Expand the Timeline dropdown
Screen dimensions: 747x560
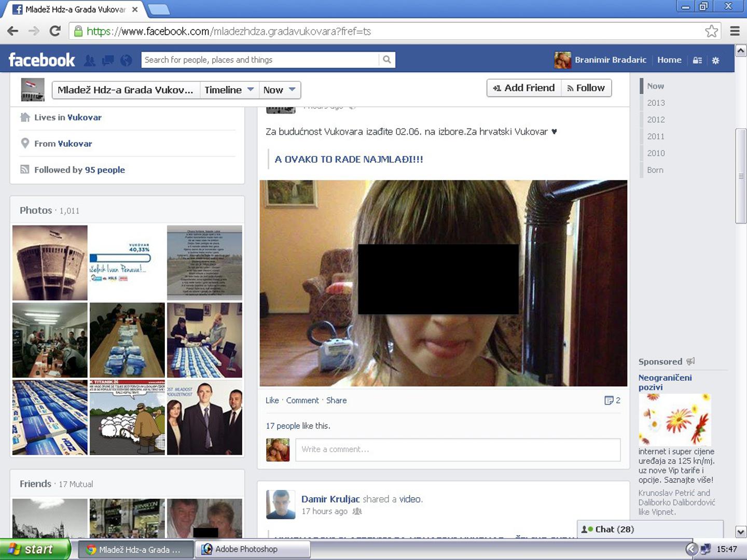[229, 90]
